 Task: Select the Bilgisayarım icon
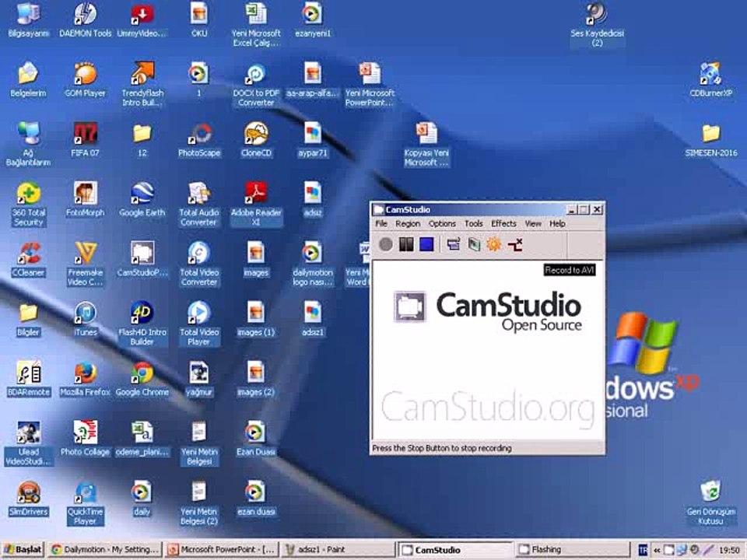pyautogui.click(x=29, y=20)
